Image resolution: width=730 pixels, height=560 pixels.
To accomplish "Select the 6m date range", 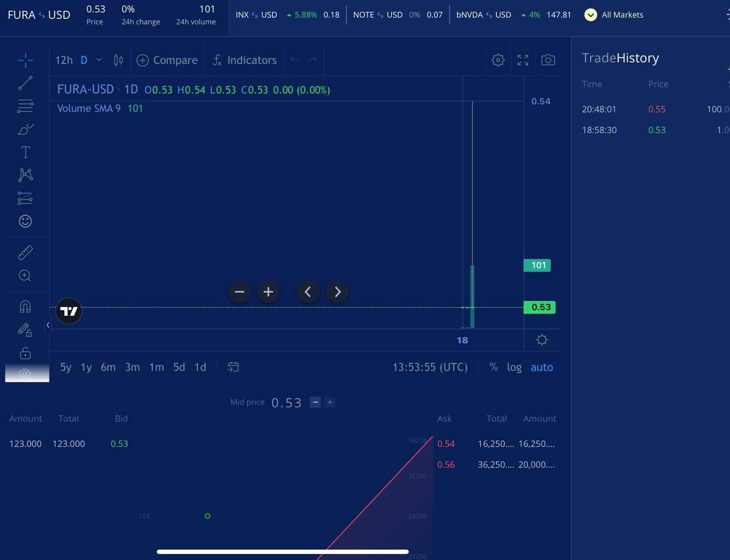I will 108,367.
